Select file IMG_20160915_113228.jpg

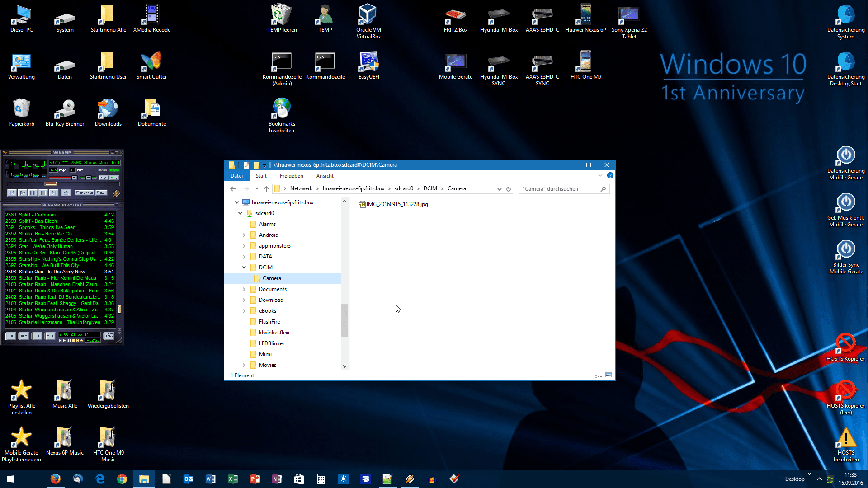pos(393,204)
